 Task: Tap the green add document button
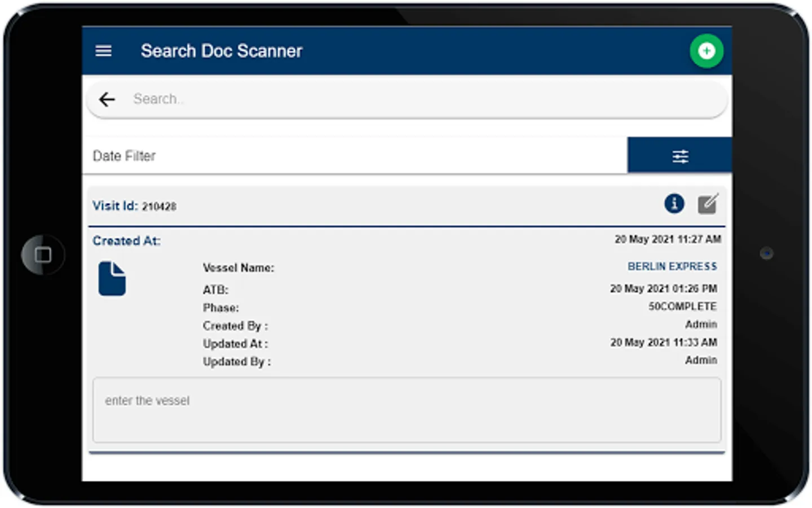(x=707, y=51)
